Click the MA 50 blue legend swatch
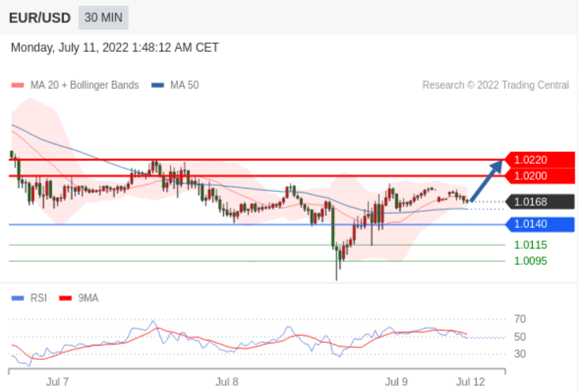 click(157, 85)
